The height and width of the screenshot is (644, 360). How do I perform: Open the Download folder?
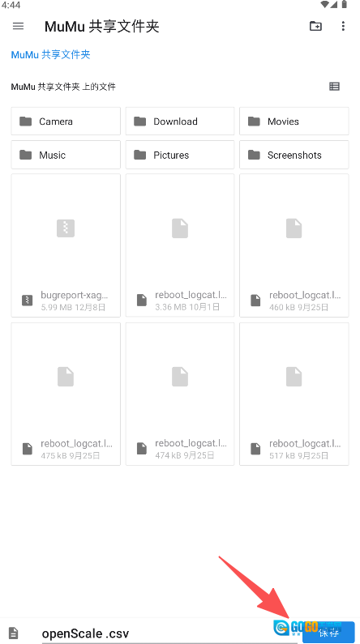180,122
